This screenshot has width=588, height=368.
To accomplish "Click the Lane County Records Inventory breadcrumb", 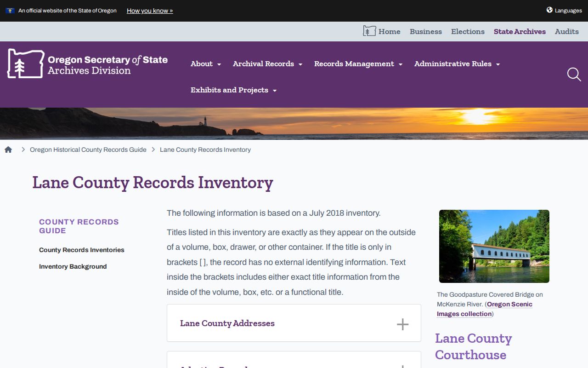I will coord(205,149).
